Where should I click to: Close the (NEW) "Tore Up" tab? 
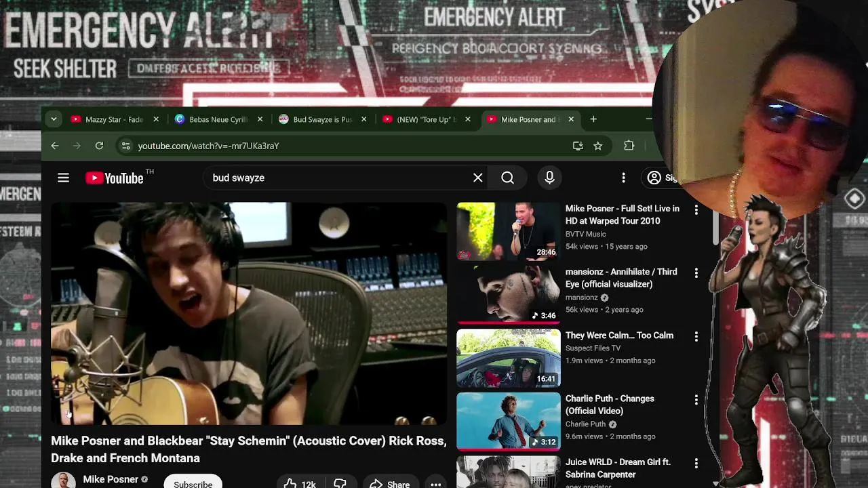click(468, 119)
